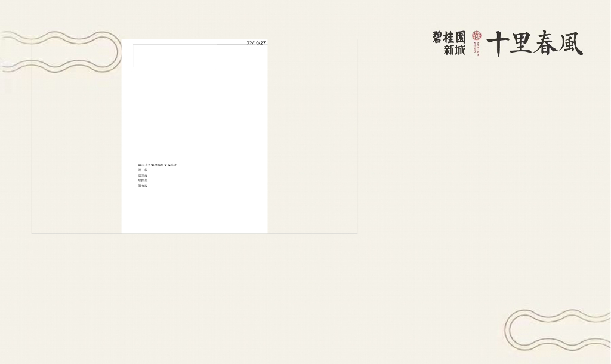The image size is (611, 364).
Task: Click the 22/10/27 date text
Action: coord(256,43)
